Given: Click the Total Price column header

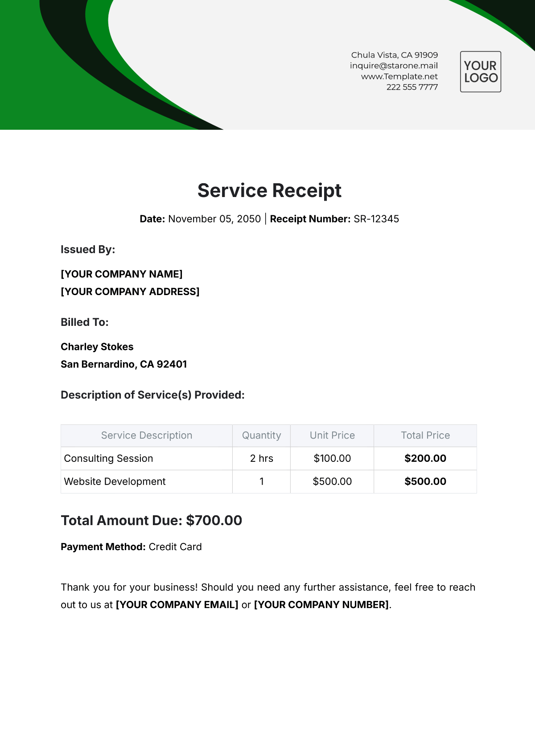Looking at the screenshot, I should tap(425, 436).
